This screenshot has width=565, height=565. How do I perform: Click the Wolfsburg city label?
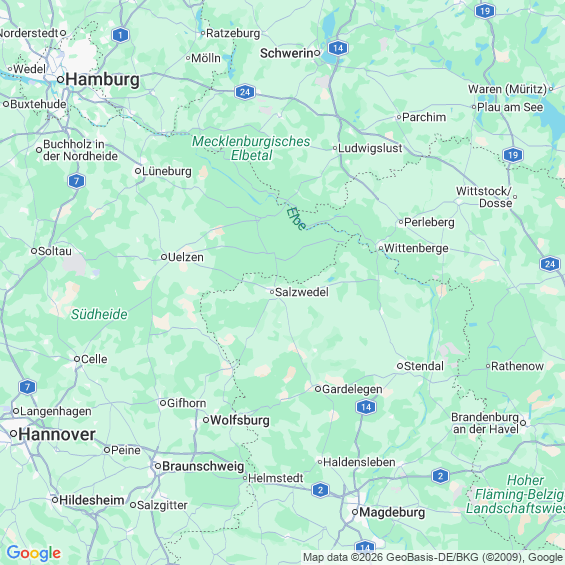point(240,420)
